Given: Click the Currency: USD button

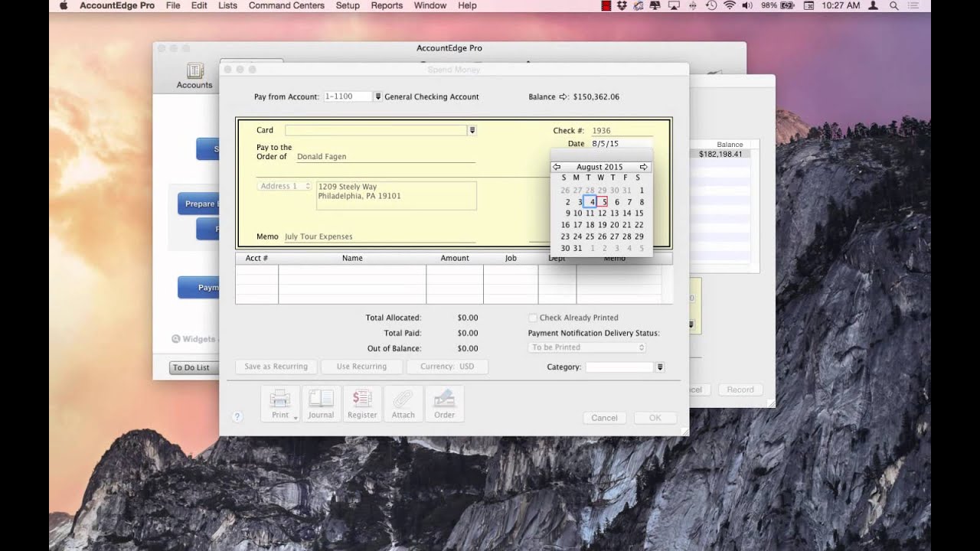Looking at the screenshot, I should [447, 367].
